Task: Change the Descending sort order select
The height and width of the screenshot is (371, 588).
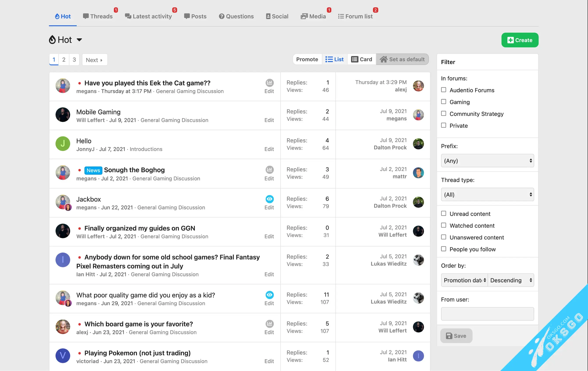Action: [510, 280]
